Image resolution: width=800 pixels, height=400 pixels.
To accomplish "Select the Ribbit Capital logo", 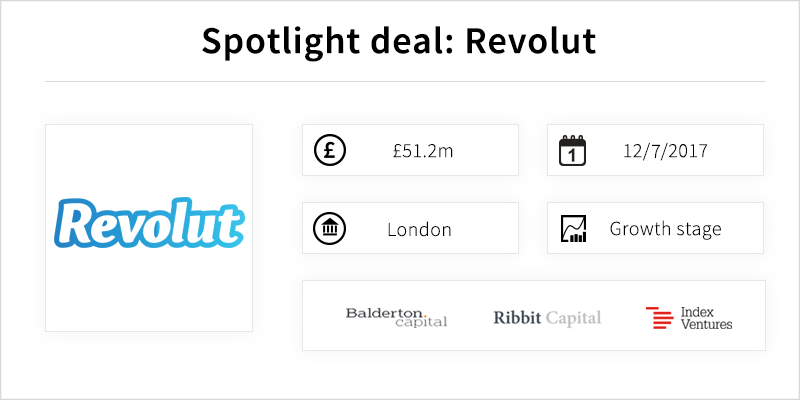I will (547, 318).
